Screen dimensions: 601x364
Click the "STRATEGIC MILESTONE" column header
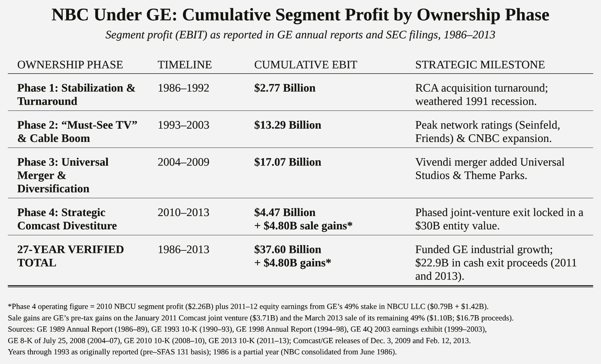point(480,65)
